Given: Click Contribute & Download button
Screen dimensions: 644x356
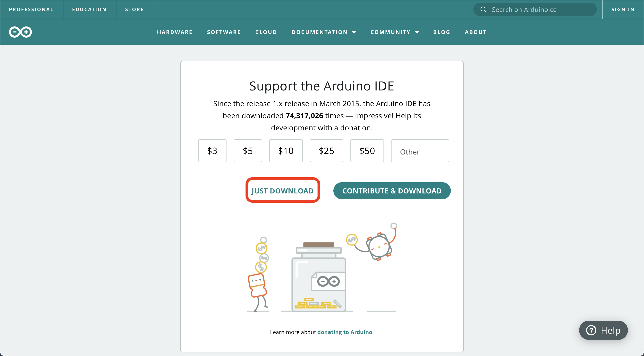Looking at the screenshot, I should click(x=392, y=191).
